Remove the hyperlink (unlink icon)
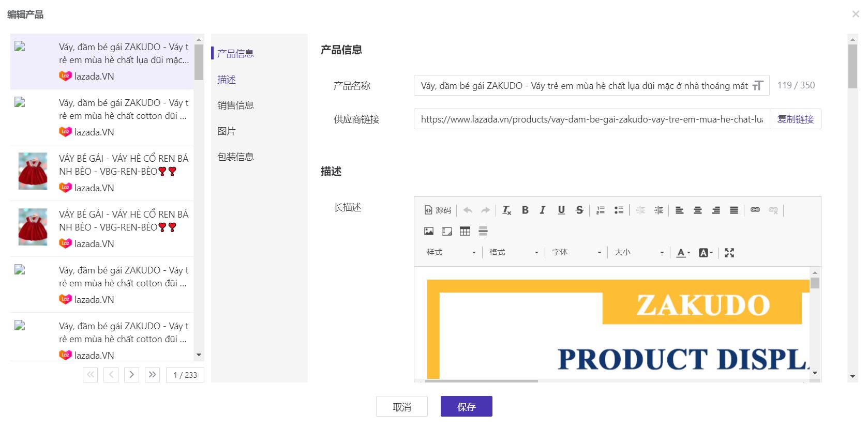The image size is (868, 429). pyautogui.click(x=773, y=210)
